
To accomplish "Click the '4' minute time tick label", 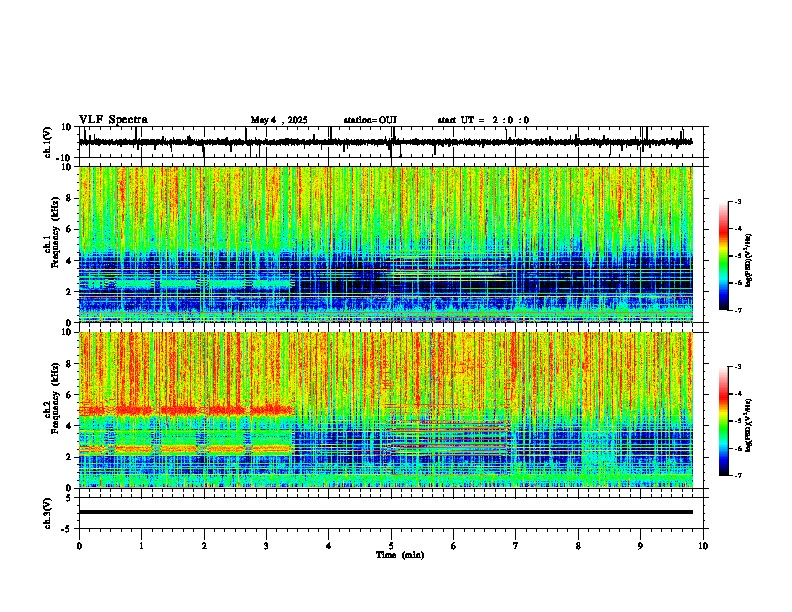I will tap(329, 546).
